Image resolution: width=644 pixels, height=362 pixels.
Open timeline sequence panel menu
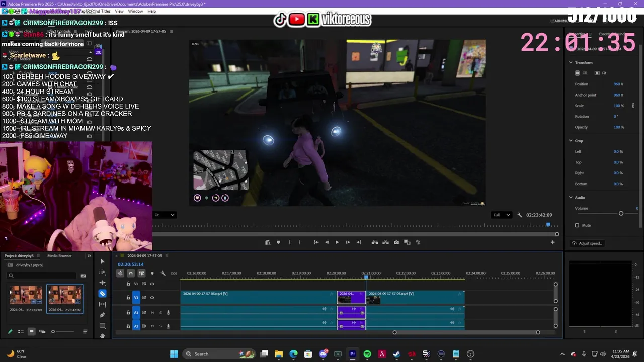(167, 256)
